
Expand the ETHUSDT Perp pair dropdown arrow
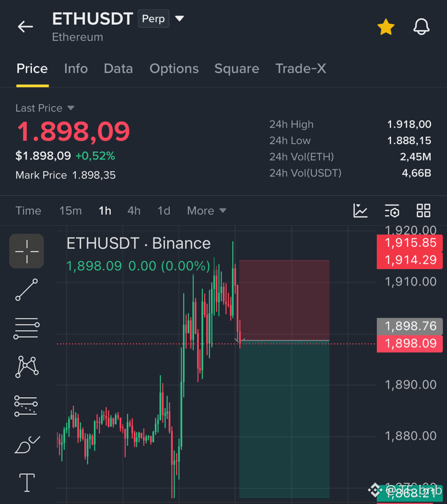[179, 19]
